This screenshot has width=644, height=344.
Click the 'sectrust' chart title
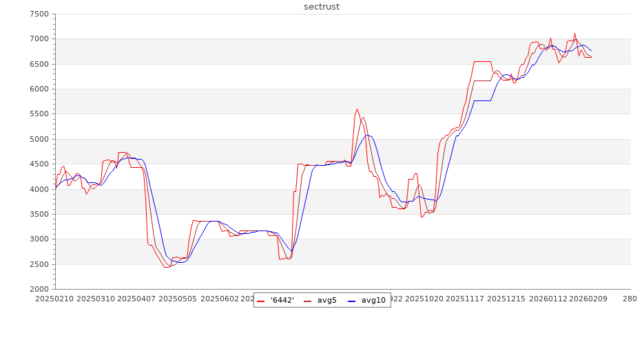pyautogui.click(x=322, y=7)
